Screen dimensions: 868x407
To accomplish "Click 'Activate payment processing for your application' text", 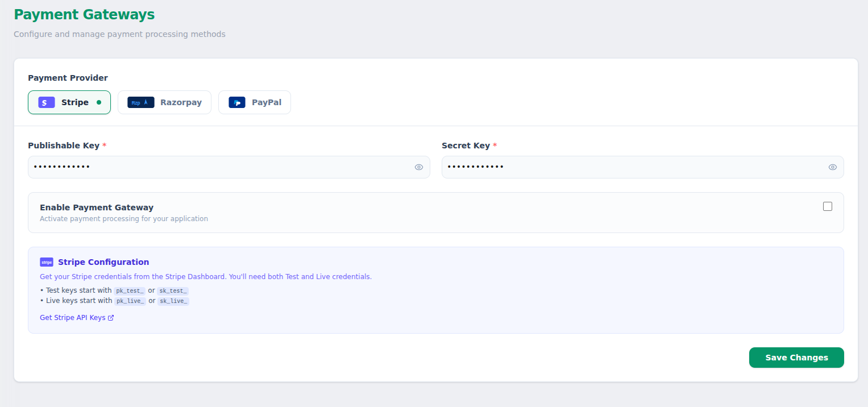I will pyautogui.click(x=124, y=219).
